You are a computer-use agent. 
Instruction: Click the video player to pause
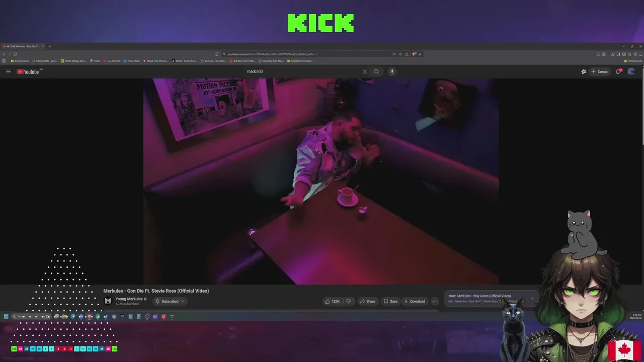321,181
